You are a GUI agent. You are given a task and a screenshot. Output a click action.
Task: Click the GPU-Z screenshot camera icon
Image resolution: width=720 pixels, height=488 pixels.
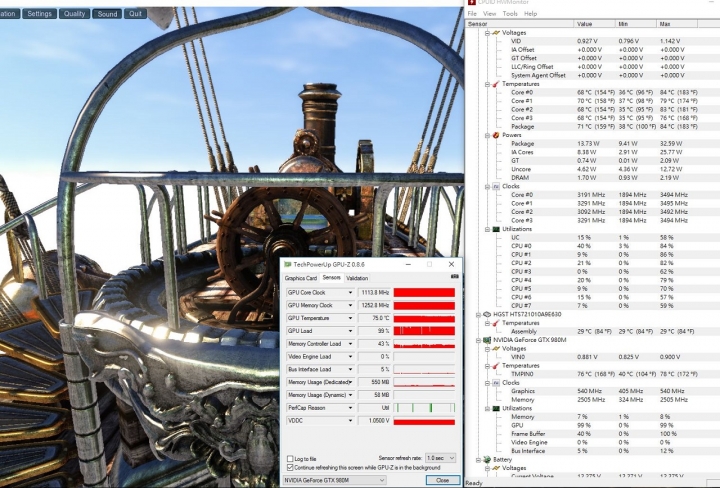pos(455,276)
